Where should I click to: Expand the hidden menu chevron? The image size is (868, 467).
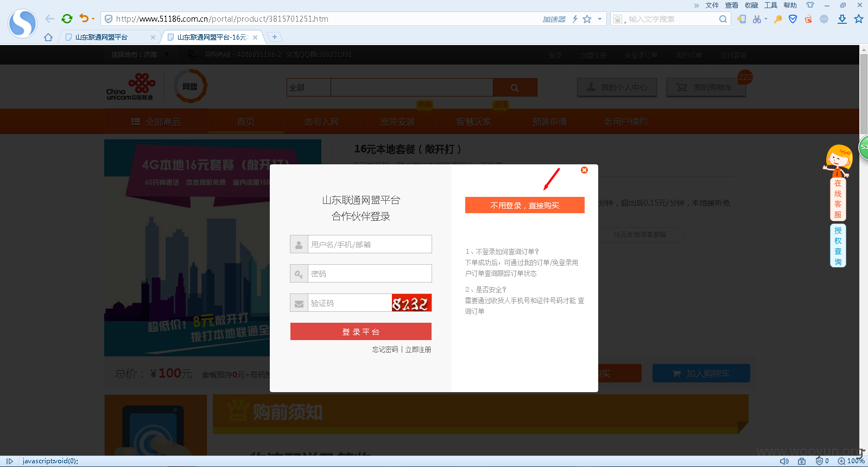pyautogui.click(x=696, y=5)
